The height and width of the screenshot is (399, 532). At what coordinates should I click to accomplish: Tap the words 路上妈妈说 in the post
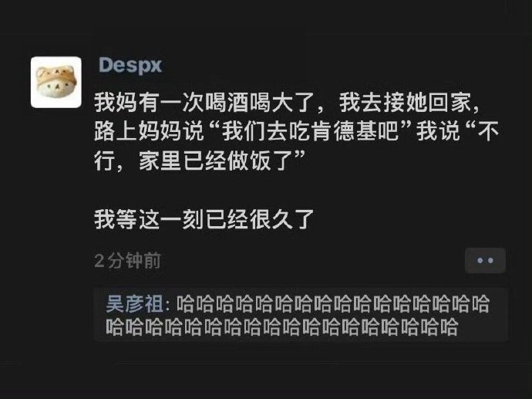[149, 131]
